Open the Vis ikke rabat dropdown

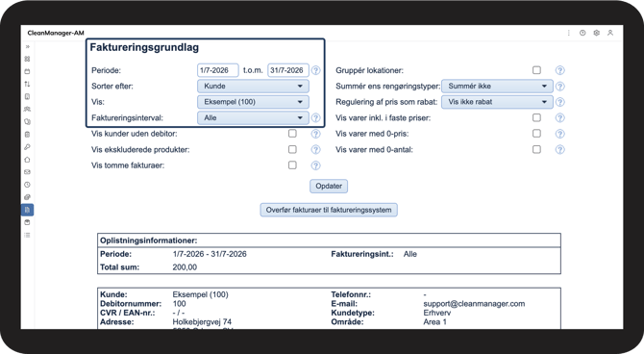(x=497, y=102)
